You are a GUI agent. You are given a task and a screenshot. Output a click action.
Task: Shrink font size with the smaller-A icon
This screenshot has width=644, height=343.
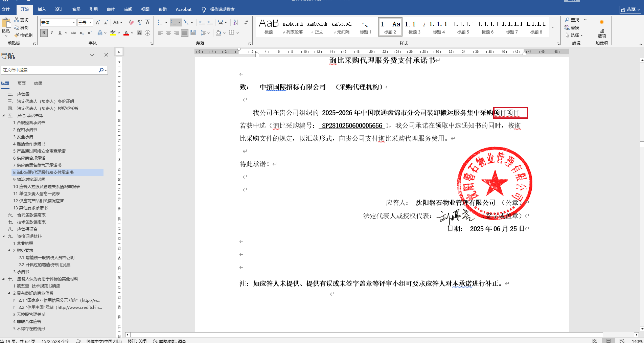tap(106, 22)
